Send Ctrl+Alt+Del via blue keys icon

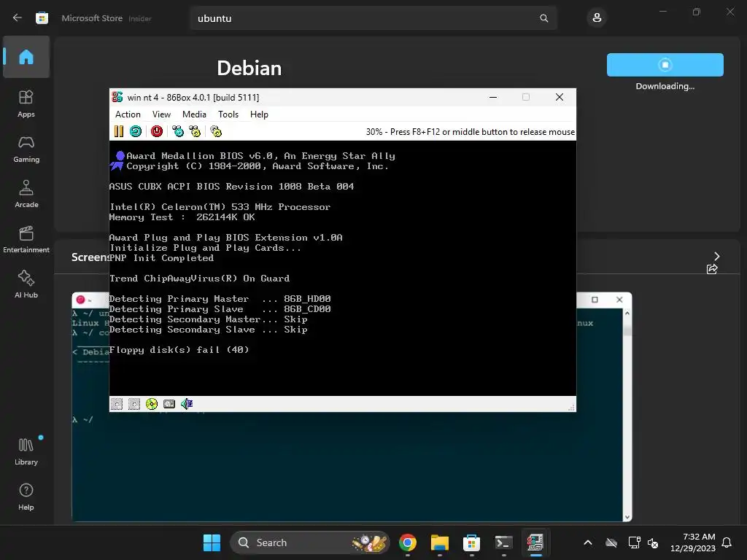click(178, 131)
